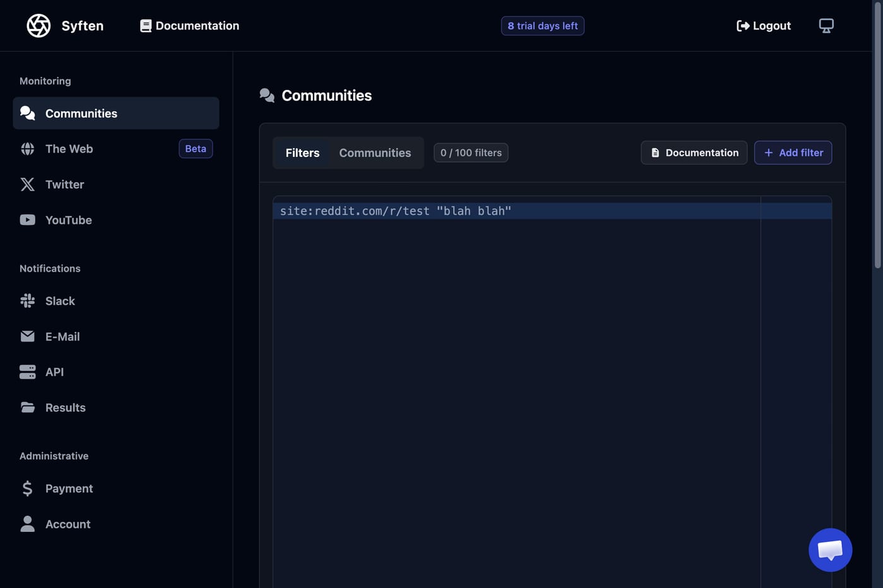Image resolution: width=883 pixels, height=588 pixels.
Task: Open the Documentation link in the header
Action: click(189, 26)
